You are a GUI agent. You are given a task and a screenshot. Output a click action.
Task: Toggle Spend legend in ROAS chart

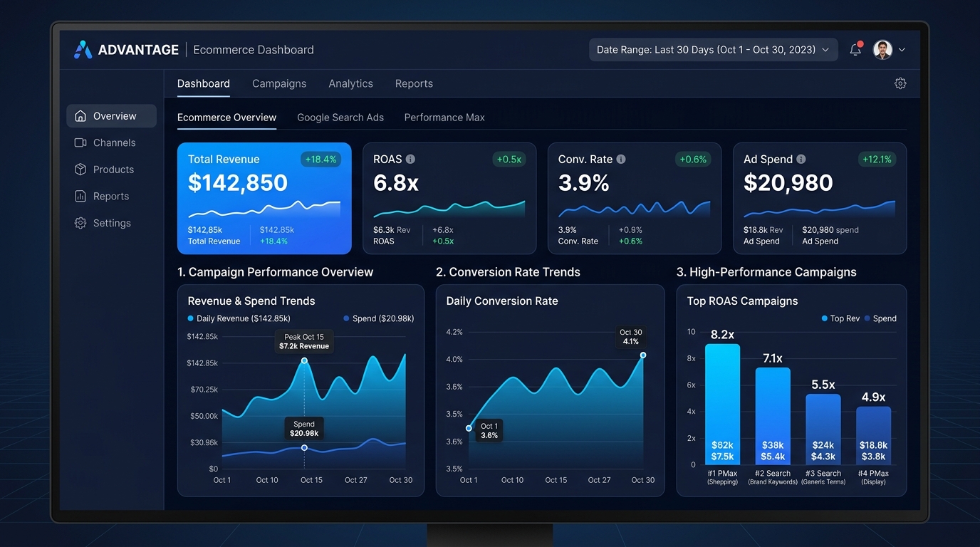tap(880, 318)
